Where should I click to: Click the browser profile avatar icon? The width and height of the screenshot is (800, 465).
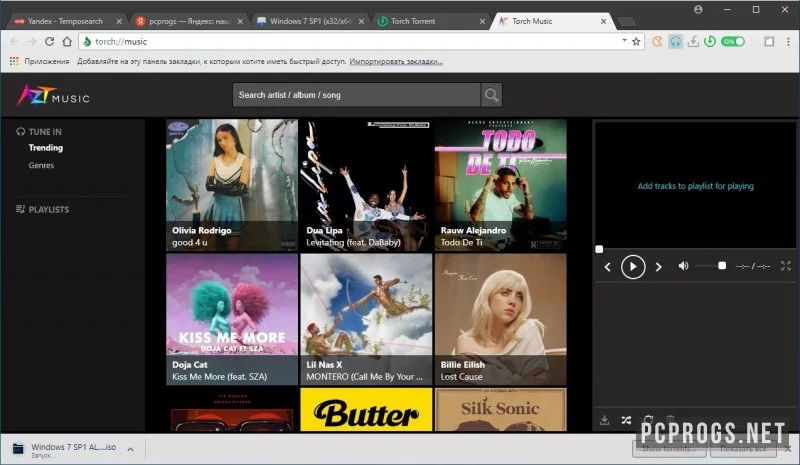point(698,9)
